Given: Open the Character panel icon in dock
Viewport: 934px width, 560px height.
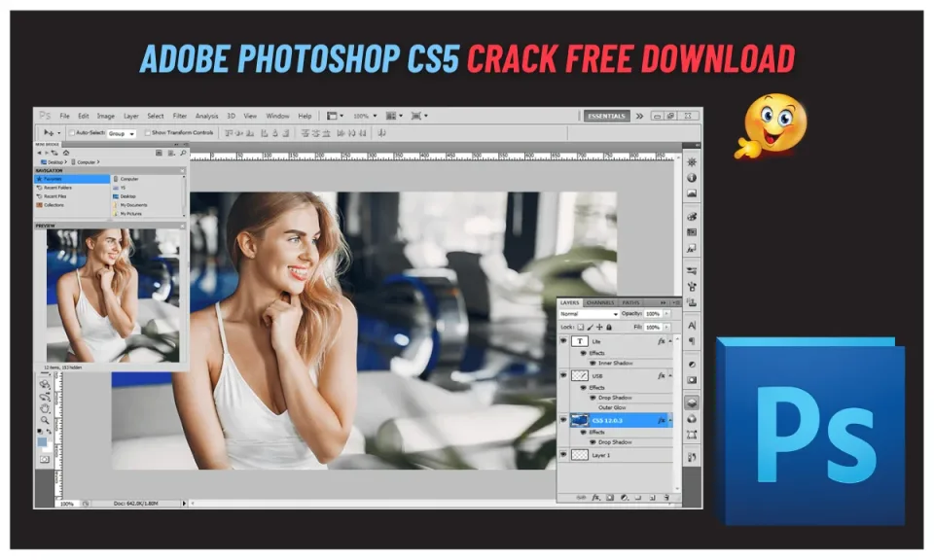Looking at the screenshot, I should [692, 326].
